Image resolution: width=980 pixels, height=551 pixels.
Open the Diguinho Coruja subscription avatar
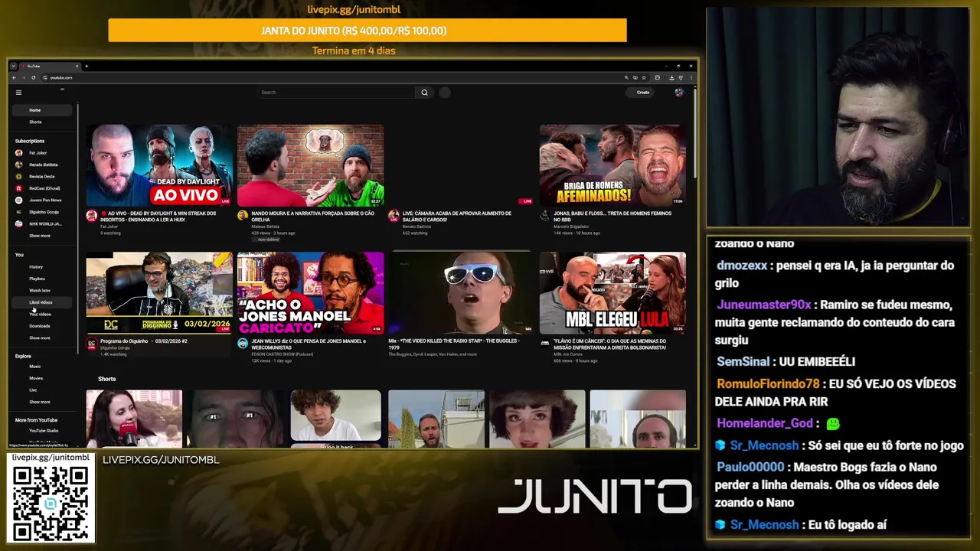coord(19,212)
